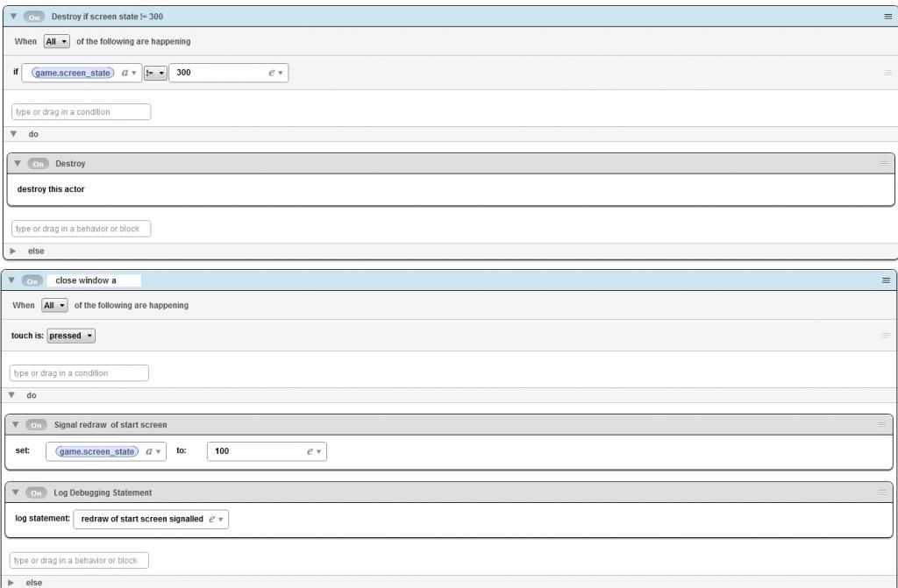
Task: Click drag handle of Signal redraw block
Action: click(x=883, y=424)
